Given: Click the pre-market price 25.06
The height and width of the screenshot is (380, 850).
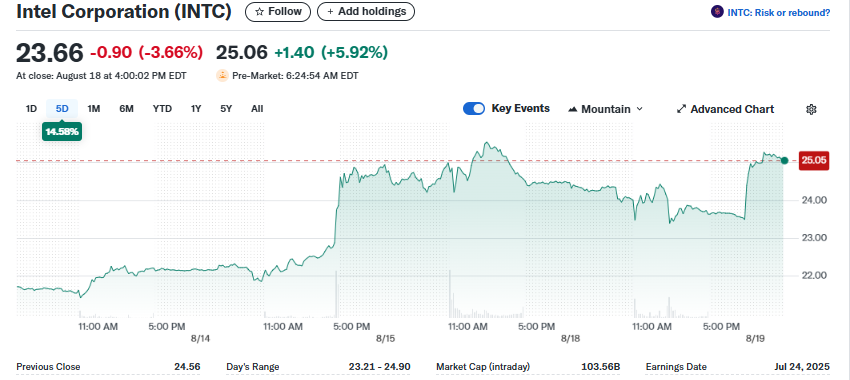Looking at the screenshot, I should coord(242,53).
